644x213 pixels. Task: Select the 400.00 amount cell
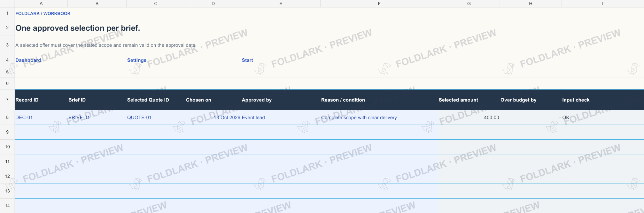[469, 118]
